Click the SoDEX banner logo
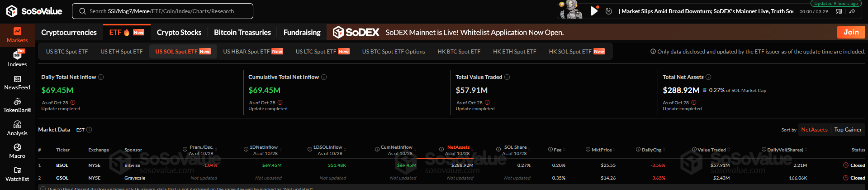The height and width of the screenshot is (190, 868). [x=356, y=32]
